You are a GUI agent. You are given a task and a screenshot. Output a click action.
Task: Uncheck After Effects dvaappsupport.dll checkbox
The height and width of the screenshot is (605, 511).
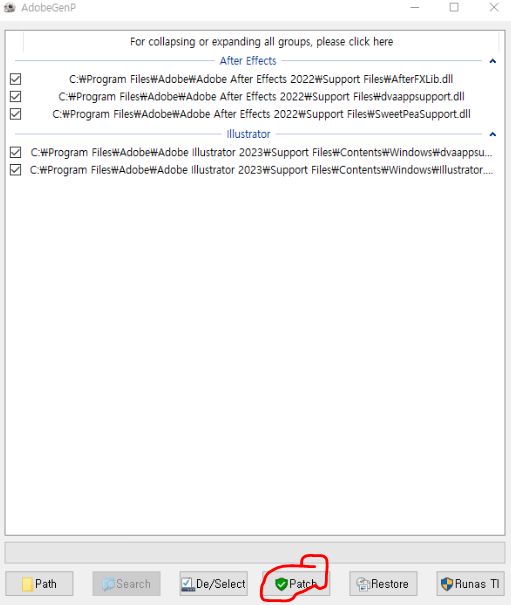tap(15, 96)
